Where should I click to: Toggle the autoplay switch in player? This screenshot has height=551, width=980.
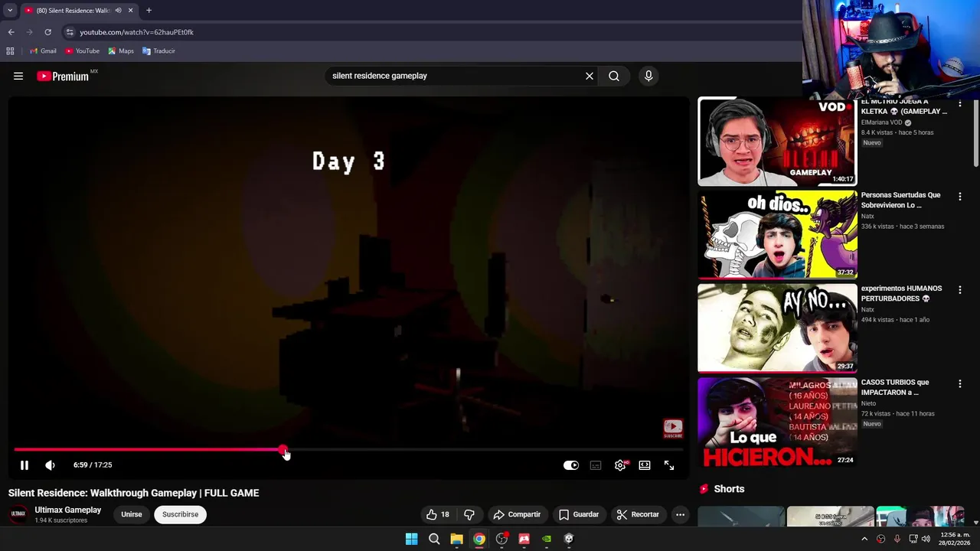coord(571,465)
